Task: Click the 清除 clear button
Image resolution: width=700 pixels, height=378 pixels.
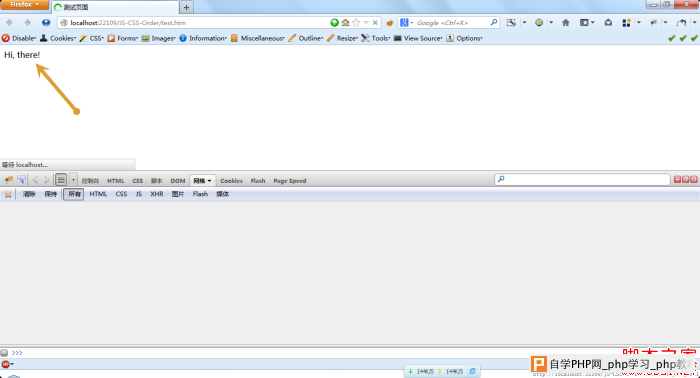Action: [29, 194]
